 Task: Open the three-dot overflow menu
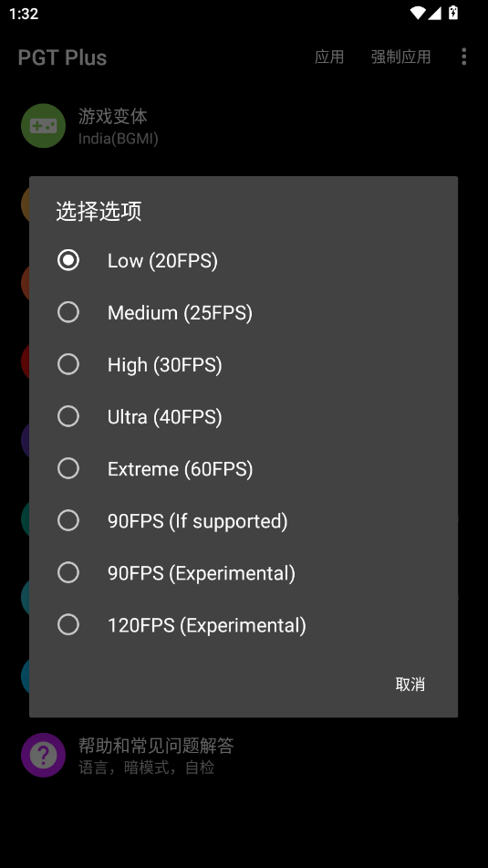(463, 57)
